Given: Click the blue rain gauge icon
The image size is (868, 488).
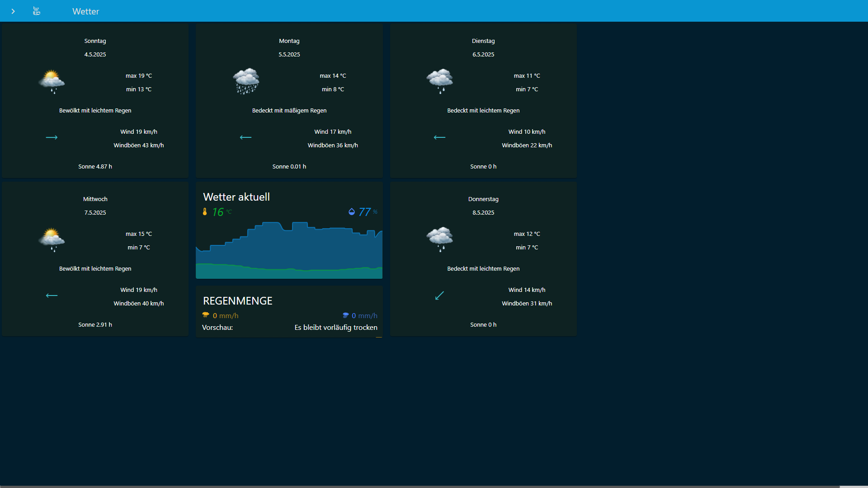Looking at the screenshot, I should (x=345, y=315).
